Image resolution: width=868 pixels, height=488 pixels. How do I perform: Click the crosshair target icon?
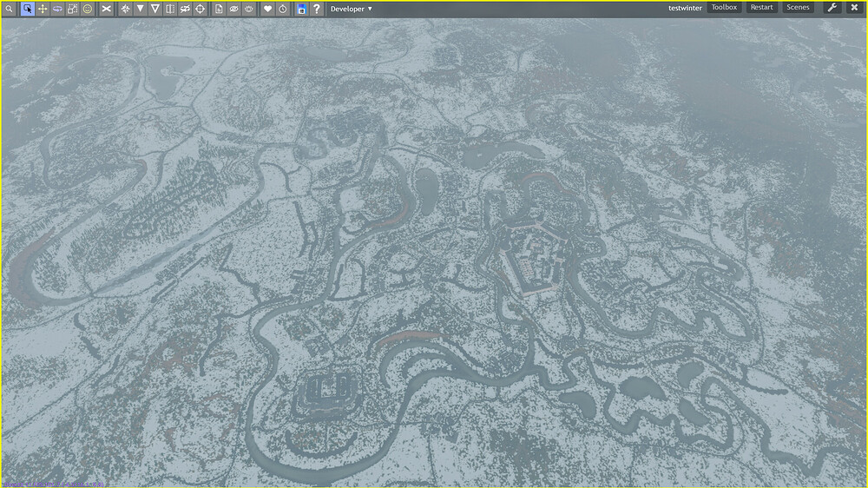200,9
